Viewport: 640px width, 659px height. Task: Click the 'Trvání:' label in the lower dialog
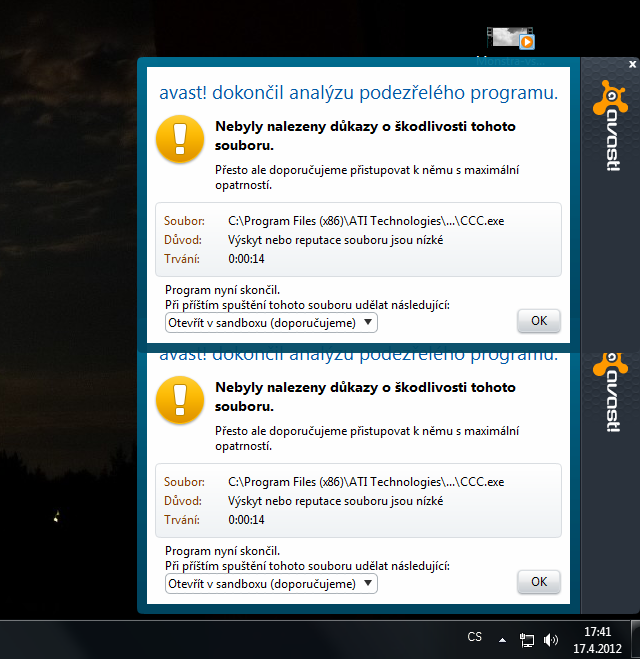(182, 520)
